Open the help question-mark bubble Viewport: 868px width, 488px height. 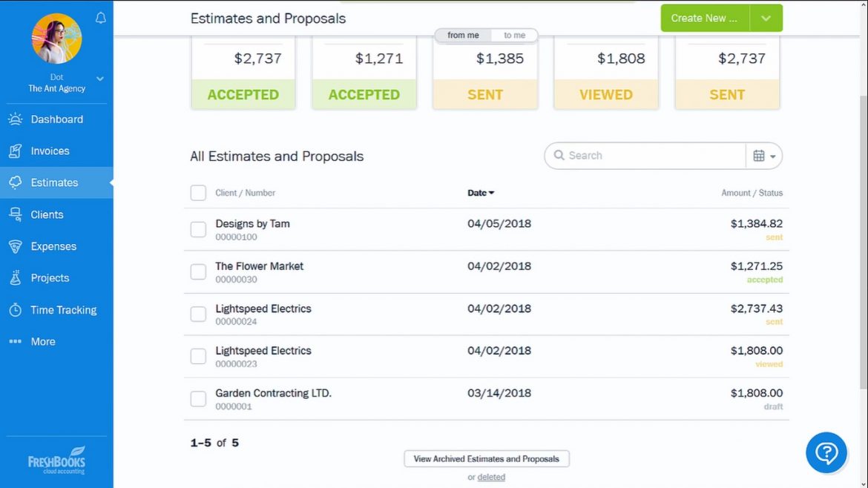[x=826, y=452]
